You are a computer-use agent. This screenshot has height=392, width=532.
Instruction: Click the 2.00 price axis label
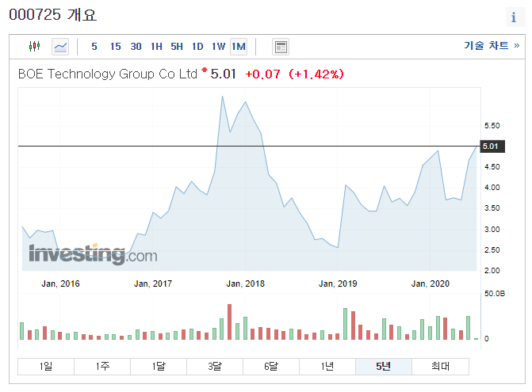pyautogui.click(x=492, y=271)
